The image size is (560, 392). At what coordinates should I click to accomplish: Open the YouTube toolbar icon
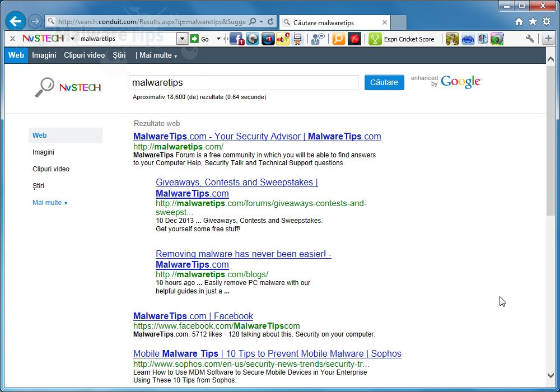click(268, 39)
